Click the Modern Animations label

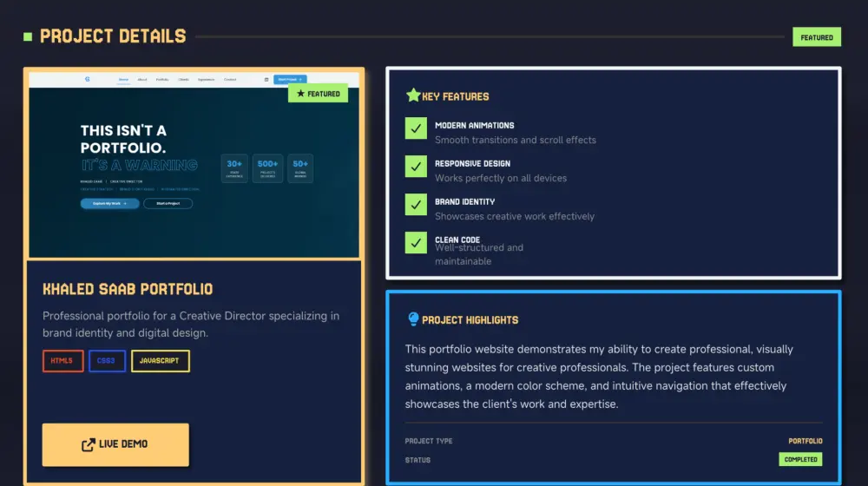475,126
